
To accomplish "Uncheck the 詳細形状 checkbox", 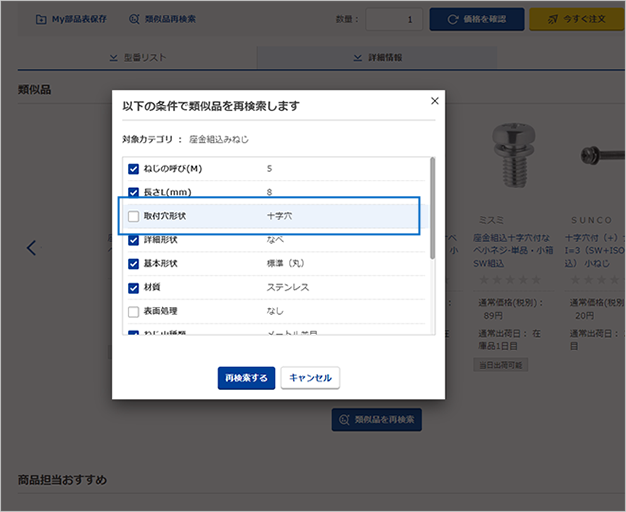I will (x=134, y=240).
